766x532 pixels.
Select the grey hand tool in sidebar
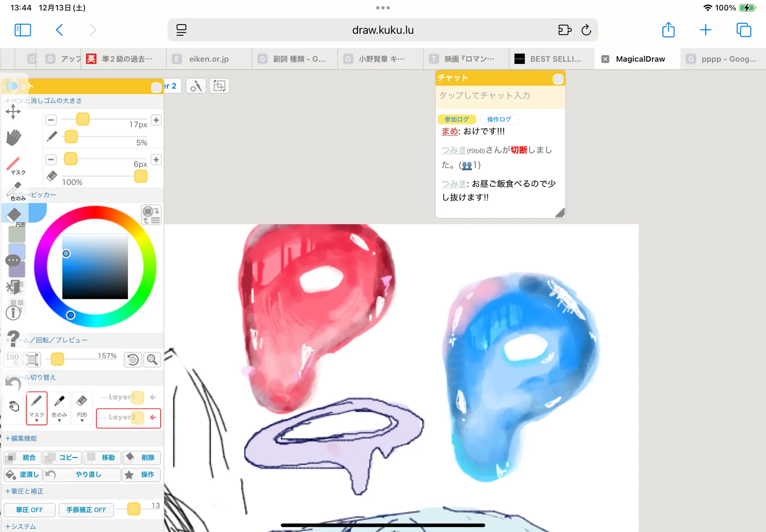(x=13, y=137)
